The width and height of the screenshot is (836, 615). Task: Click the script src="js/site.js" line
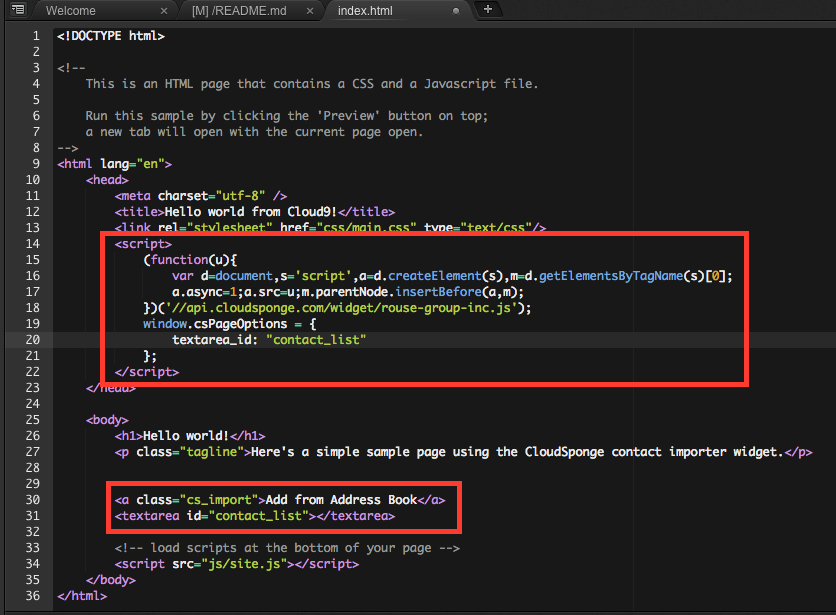coord(237,564)
